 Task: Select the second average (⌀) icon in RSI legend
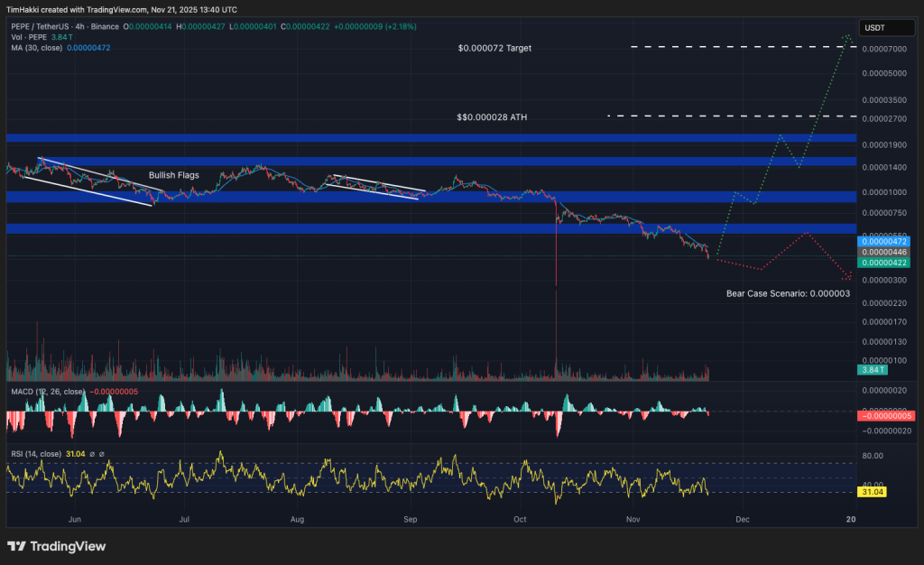[x=102, y=454]
